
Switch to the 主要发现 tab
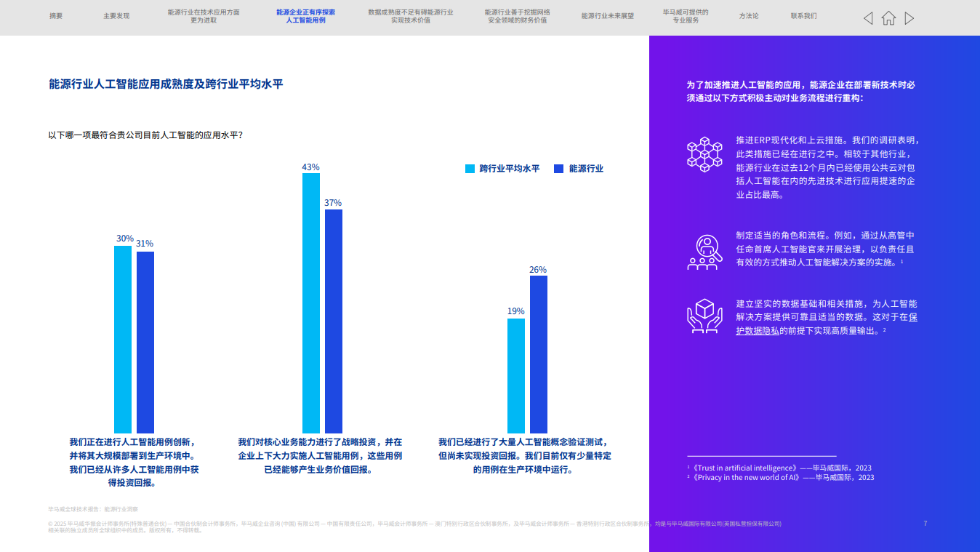point(116,15)
